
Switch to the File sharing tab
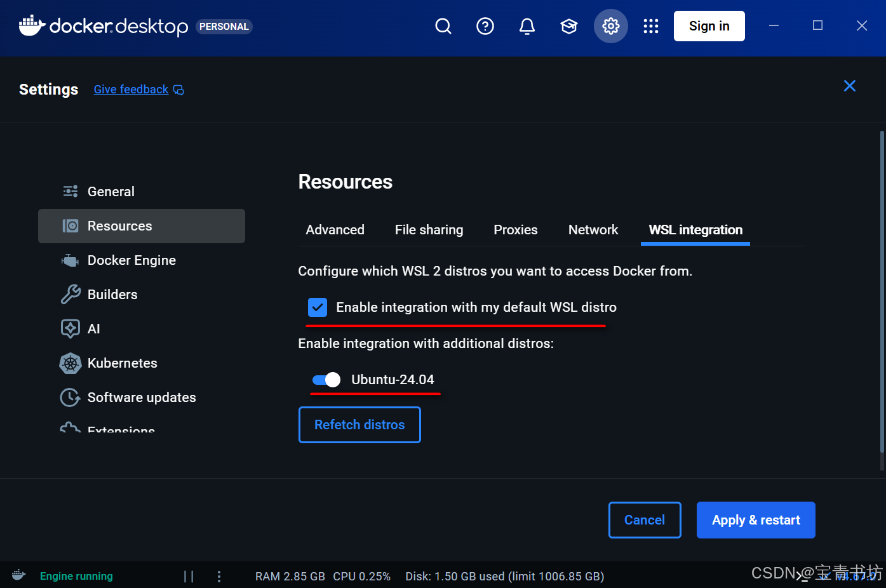(429, 230)
